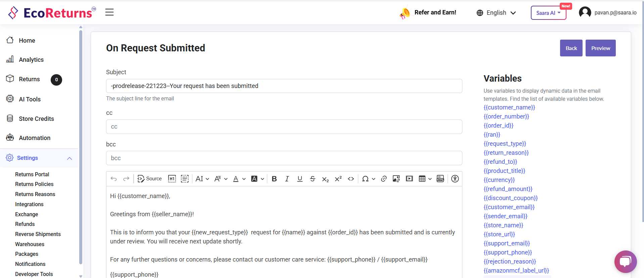Expand the Saara AI dropdown
Viewport: 644px width, 278px height.
[x=548, y=13]
